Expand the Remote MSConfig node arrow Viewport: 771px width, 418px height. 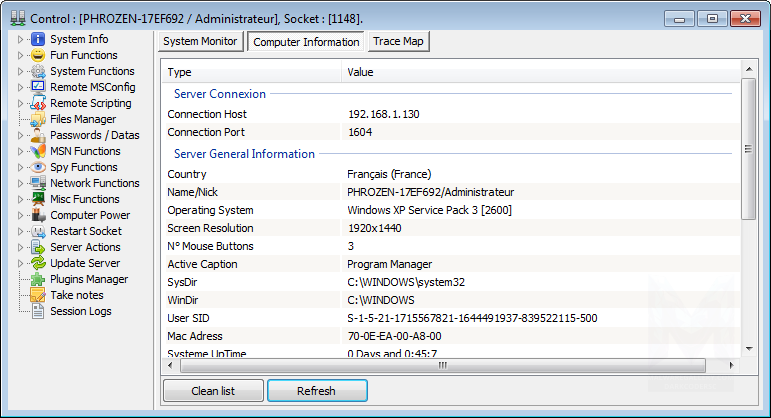click(x=21, y=87)
